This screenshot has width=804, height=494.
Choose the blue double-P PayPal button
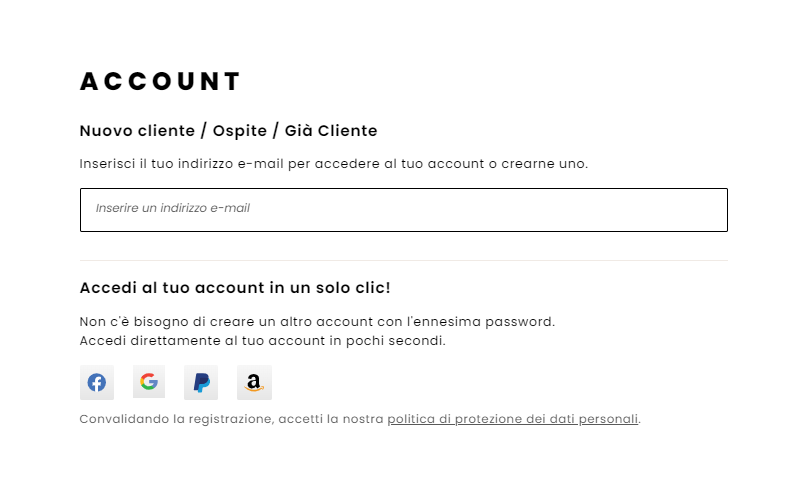[201, 382]
